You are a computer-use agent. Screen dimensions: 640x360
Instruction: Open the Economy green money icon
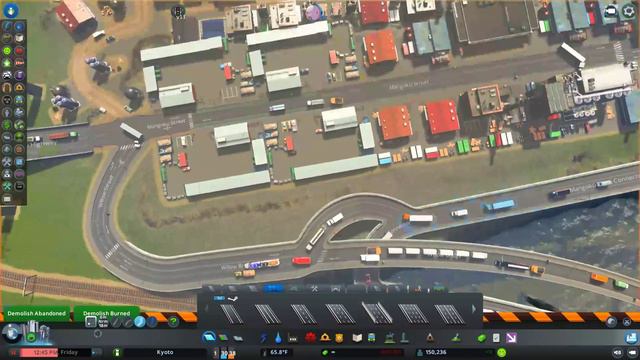pos(482,338)
